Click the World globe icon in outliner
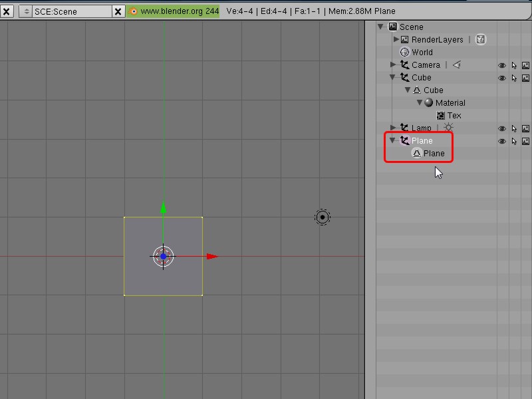This screenshot has height=399, width=532. click(404, 53)
